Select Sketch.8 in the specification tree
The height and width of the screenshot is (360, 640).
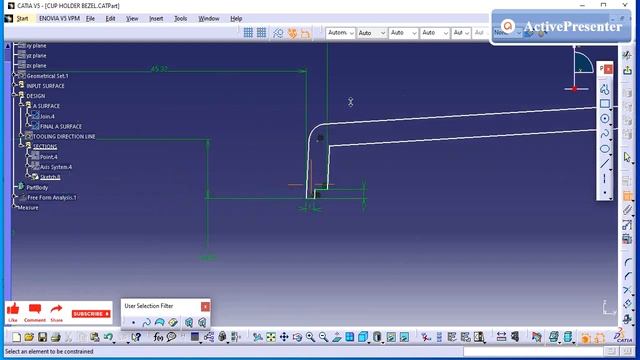[50, 177]
